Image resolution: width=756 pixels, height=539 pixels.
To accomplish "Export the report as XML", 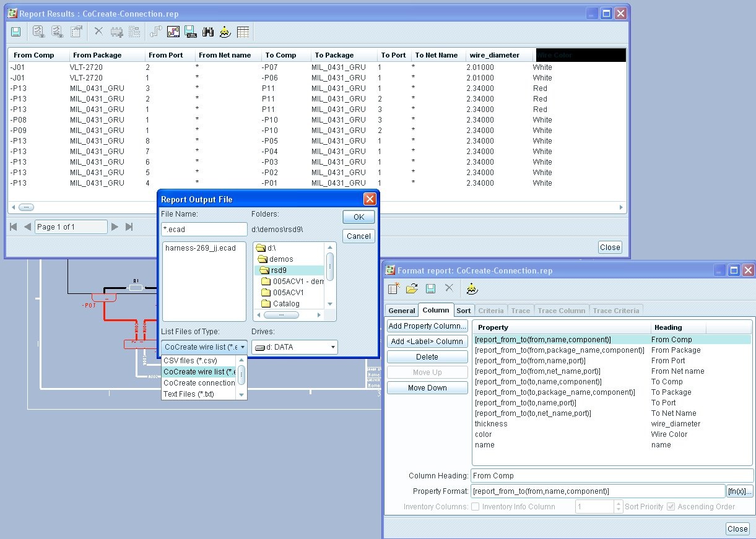I will coord(190,31).
